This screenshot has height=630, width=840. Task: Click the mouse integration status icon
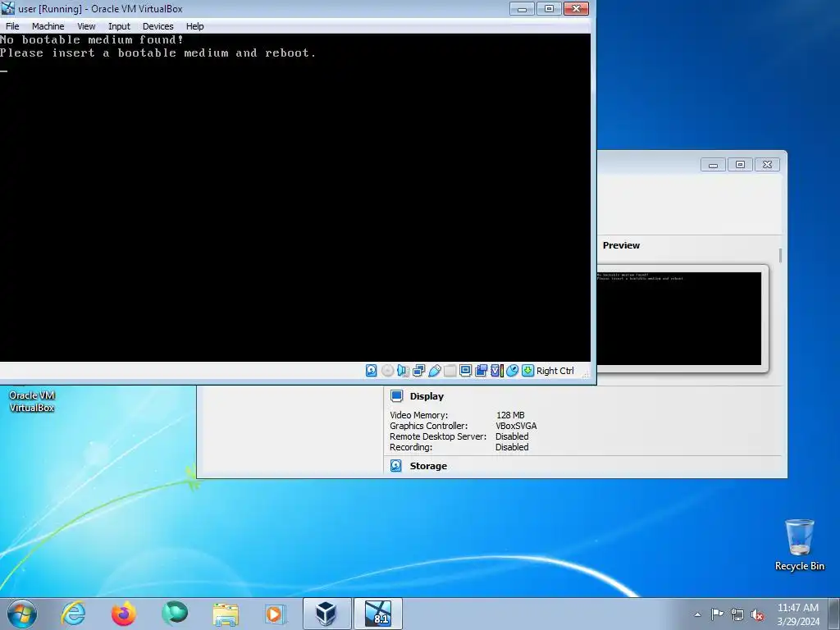(x=512, y=370)
